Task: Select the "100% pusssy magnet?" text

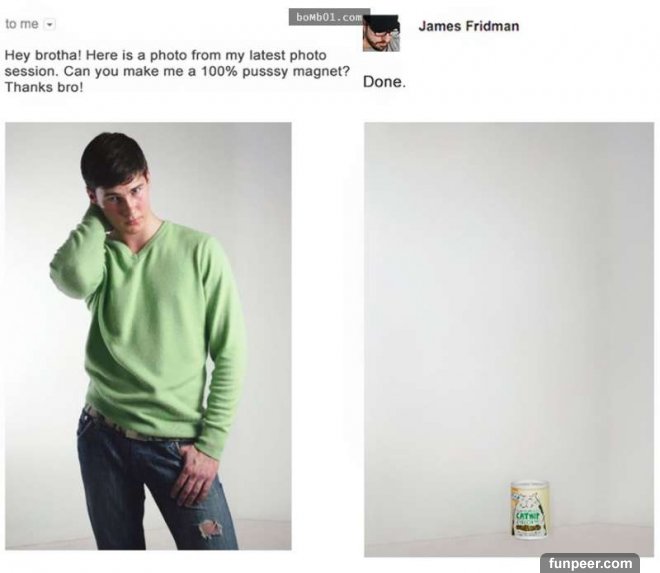Action: pyautogui.click(x=275, y=71)
